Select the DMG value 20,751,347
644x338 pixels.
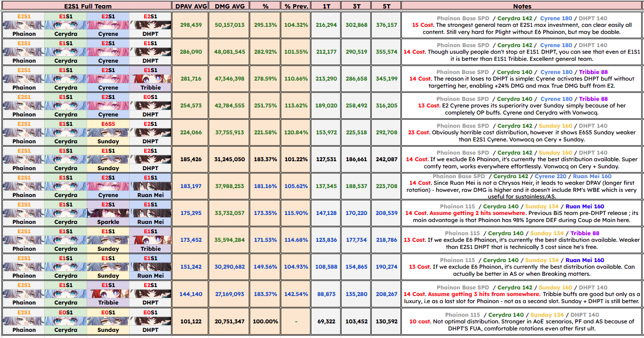coord(229,321)
